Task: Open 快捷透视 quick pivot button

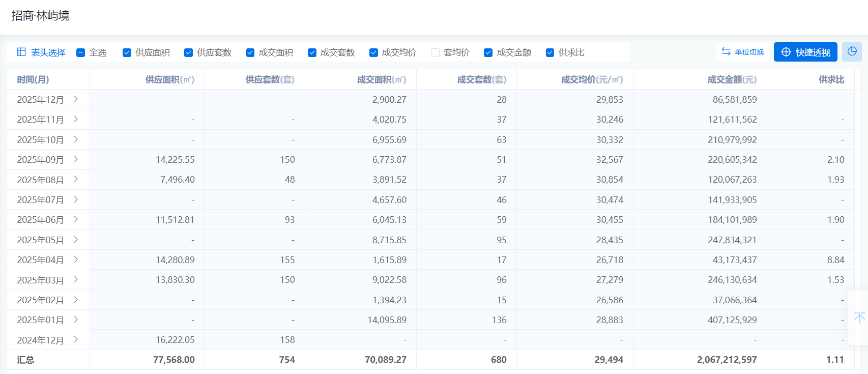Action: click(805, 52)
